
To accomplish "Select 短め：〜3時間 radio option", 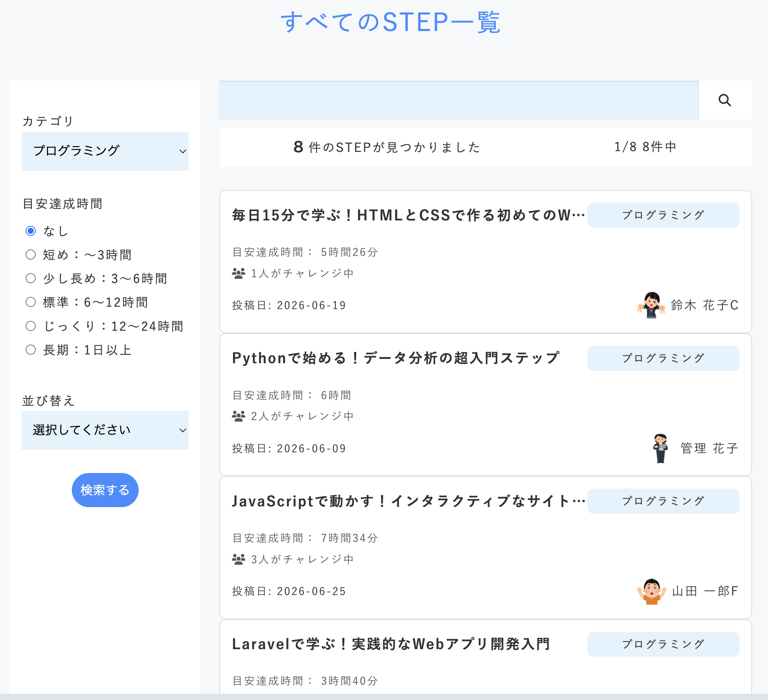I will click(31, 255).
